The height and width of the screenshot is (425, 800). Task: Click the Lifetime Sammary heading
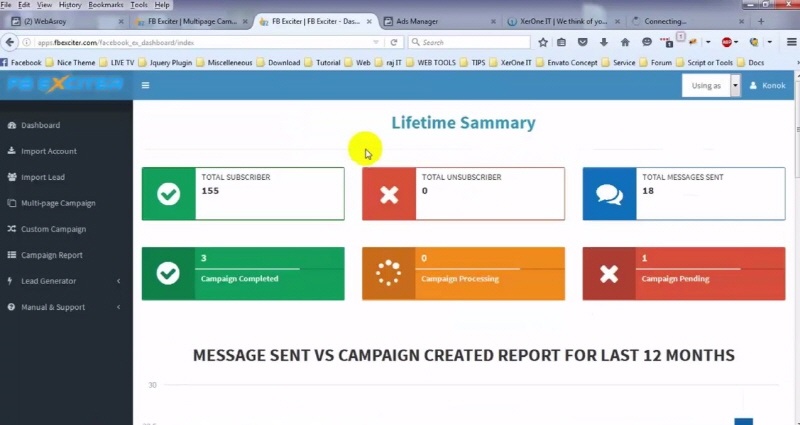click(463, 122)
